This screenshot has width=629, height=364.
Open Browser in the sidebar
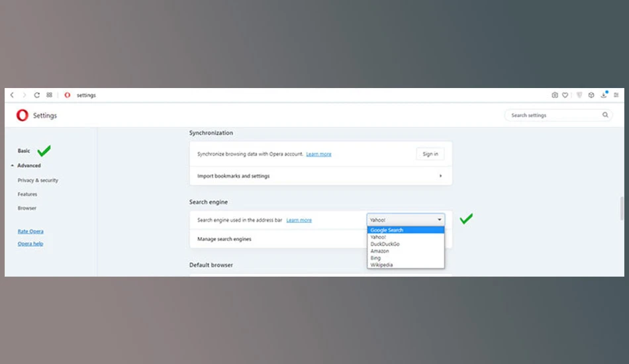(27, 208)
